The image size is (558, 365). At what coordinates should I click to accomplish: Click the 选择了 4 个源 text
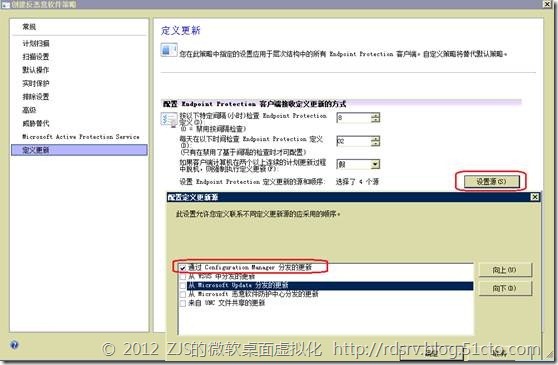pyautogui.click(x=357, y=181)
